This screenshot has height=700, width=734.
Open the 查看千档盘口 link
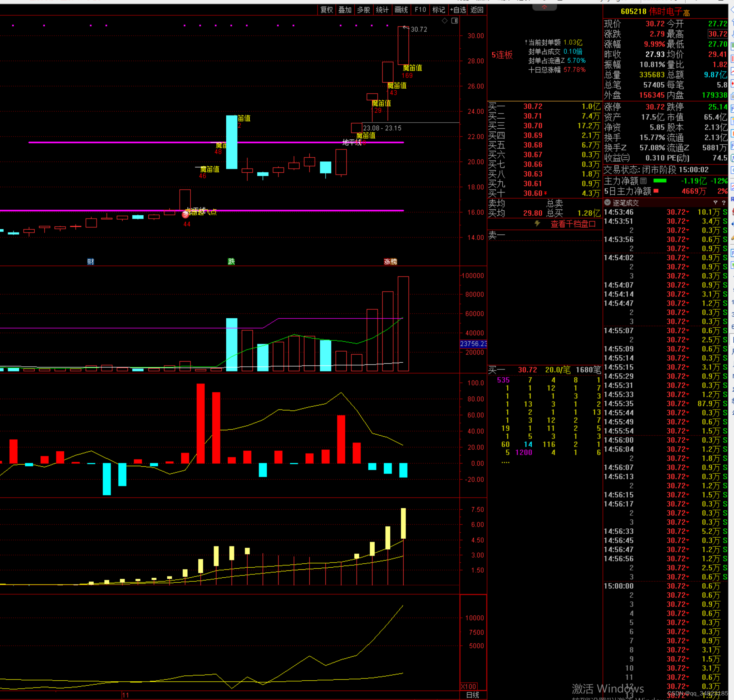click(x=573, y=224)
